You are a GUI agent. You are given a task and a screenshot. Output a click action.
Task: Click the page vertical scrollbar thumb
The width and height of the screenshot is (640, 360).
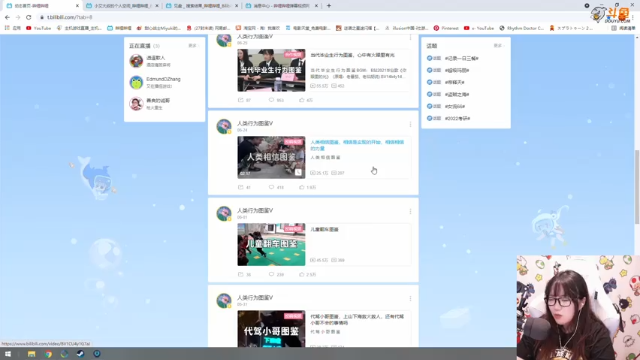[637, 187]
